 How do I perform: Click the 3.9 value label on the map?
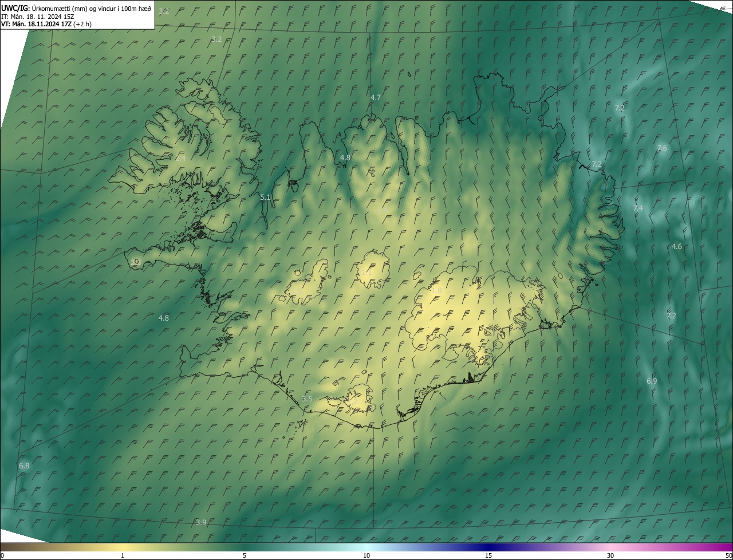tap(201, 523)
